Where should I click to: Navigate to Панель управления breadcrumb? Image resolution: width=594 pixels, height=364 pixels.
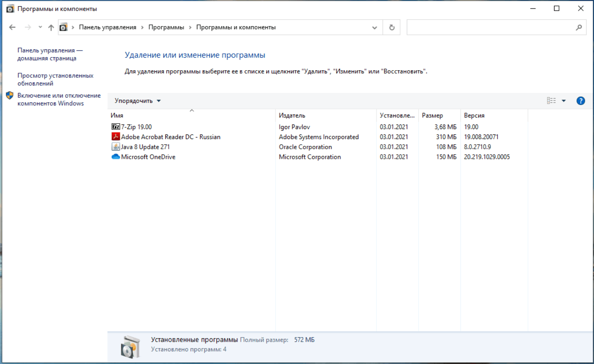(x=108, y=27)
